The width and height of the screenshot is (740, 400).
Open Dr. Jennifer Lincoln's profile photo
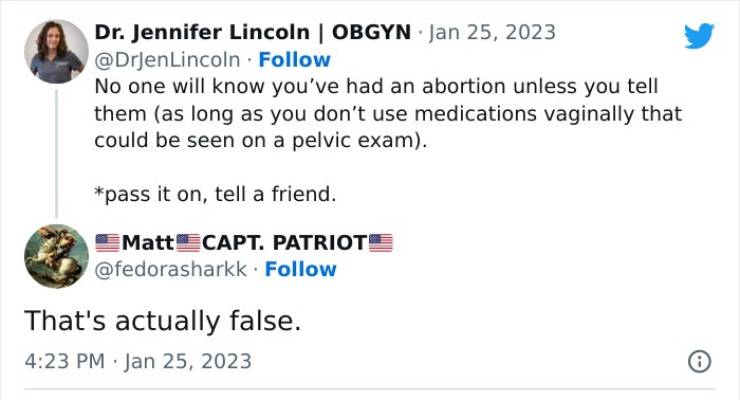(x=56, y=51)
